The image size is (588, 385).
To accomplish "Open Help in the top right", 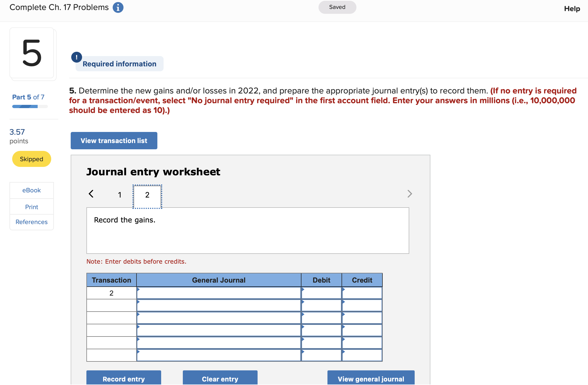I will 572,9.
